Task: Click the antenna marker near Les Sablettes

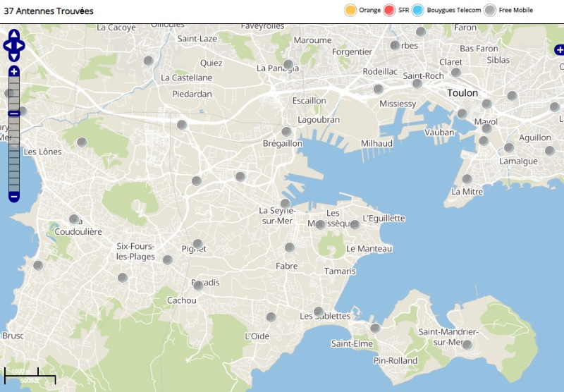Action: point(318,311)
